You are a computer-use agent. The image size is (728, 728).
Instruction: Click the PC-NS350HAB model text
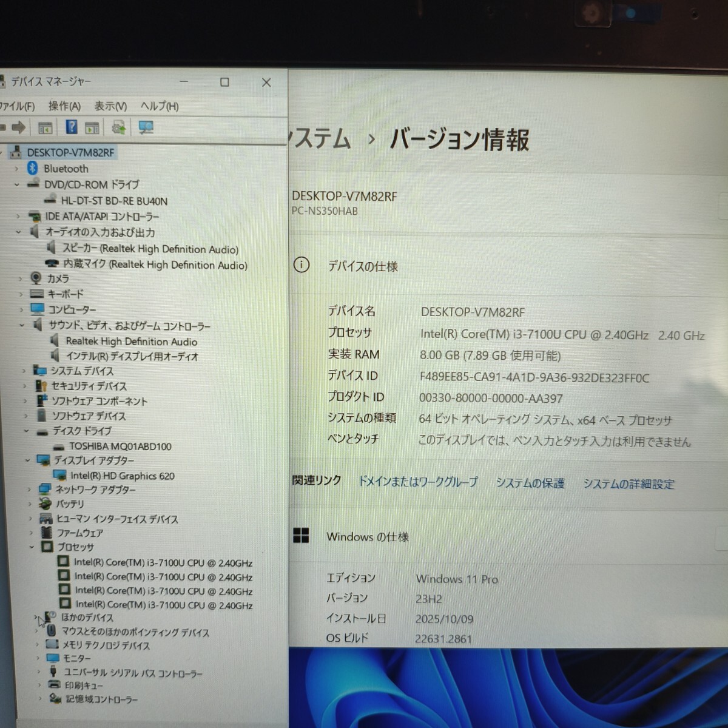pyautogui.click(x=325, y=211)
